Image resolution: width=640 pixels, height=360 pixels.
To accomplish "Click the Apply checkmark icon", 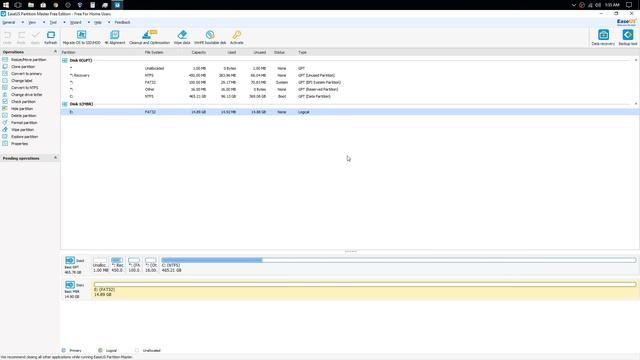I will 36,37.
